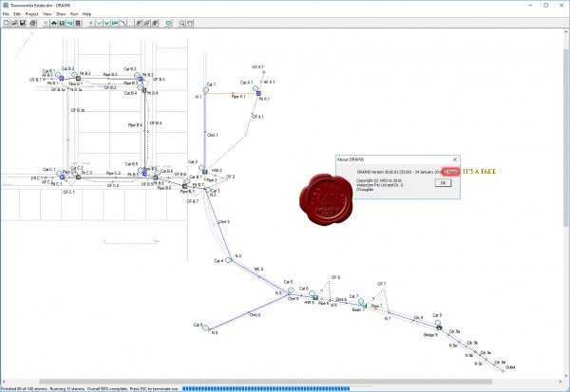Click the Basin 1 node in the drawing
570x392 pixels.
[357, 307]
